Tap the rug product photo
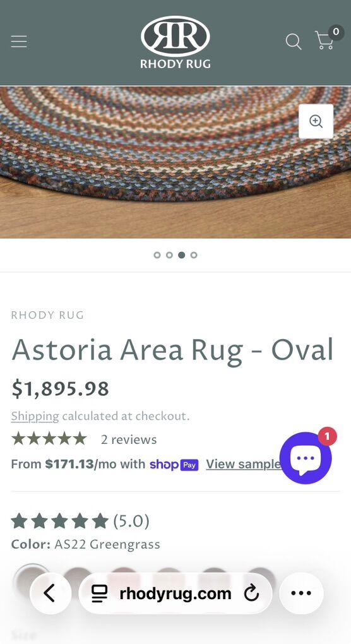Viewport: 351px width, 644px height. tap(175, 162)
